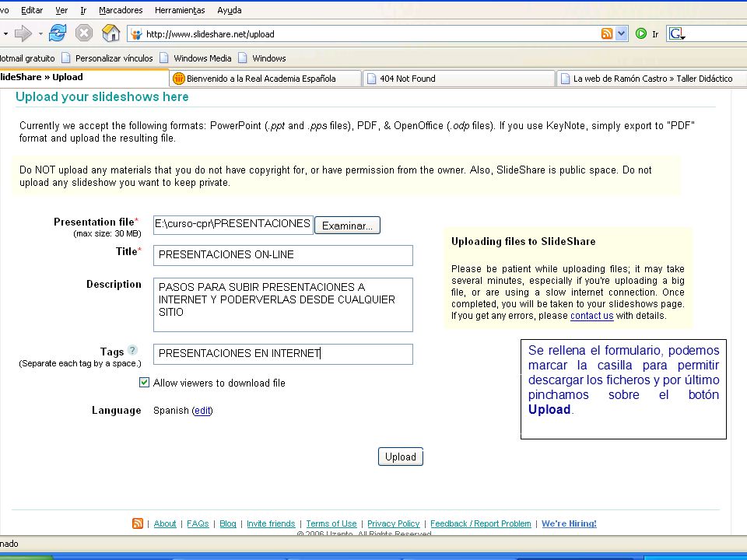747x560 pixels.
Task: Switch to the SlideShare » Upload tab
Action: [83, 78]
